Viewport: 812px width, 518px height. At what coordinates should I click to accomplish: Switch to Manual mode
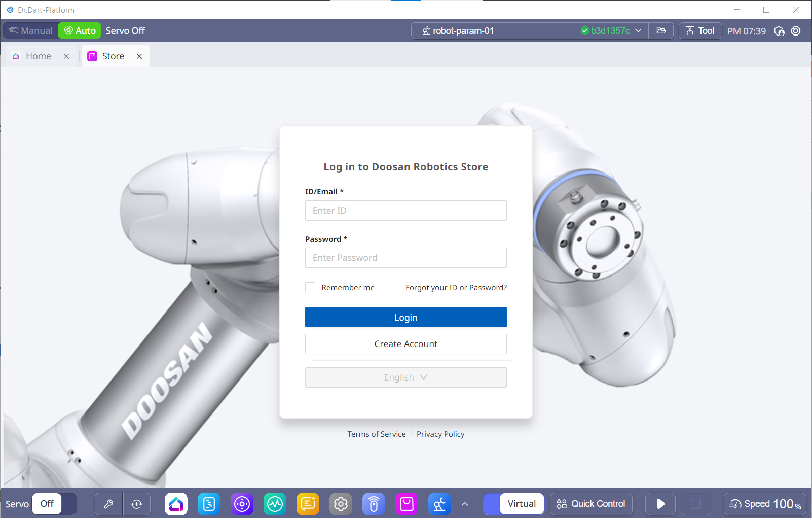pyautogui.click(x=31, y=31)
